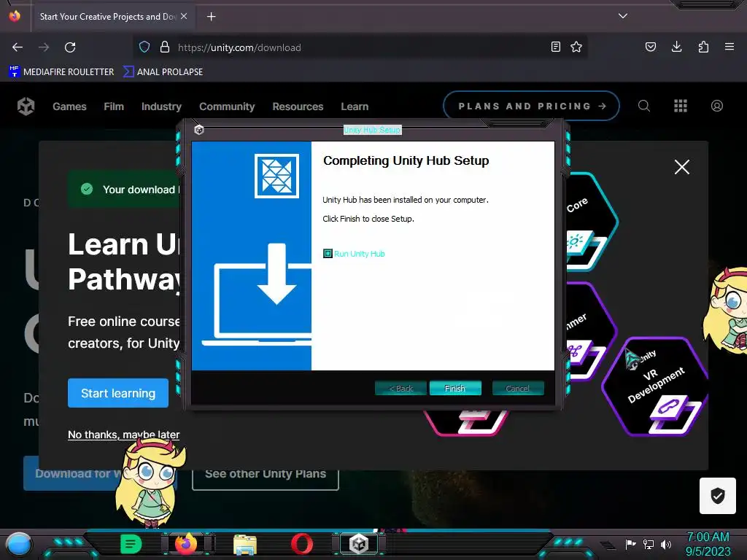Toggle reader view icon in address bar

[555, 47]
